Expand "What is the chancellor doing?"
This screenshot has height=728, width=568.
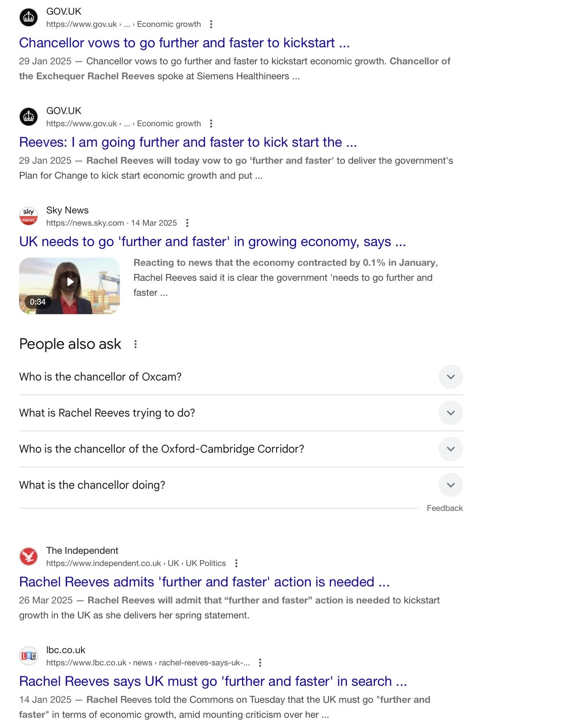(451, 485)
